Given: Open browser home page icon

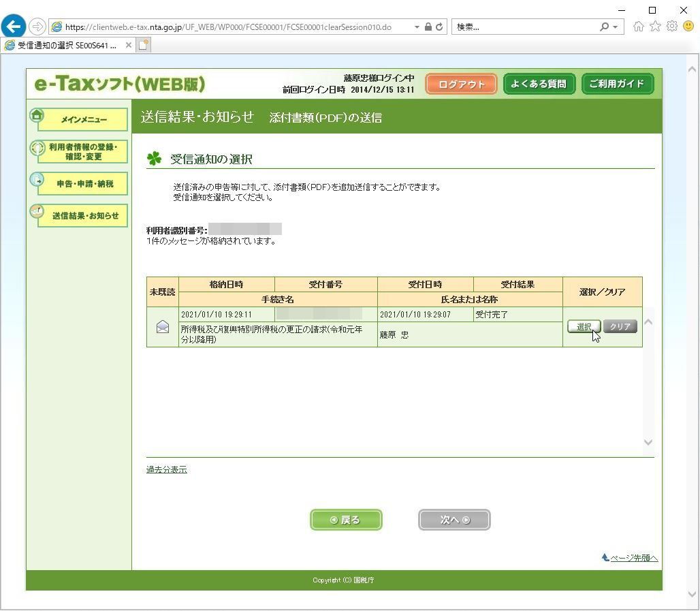Looking at the screenshot, I should tap(639, 27).
